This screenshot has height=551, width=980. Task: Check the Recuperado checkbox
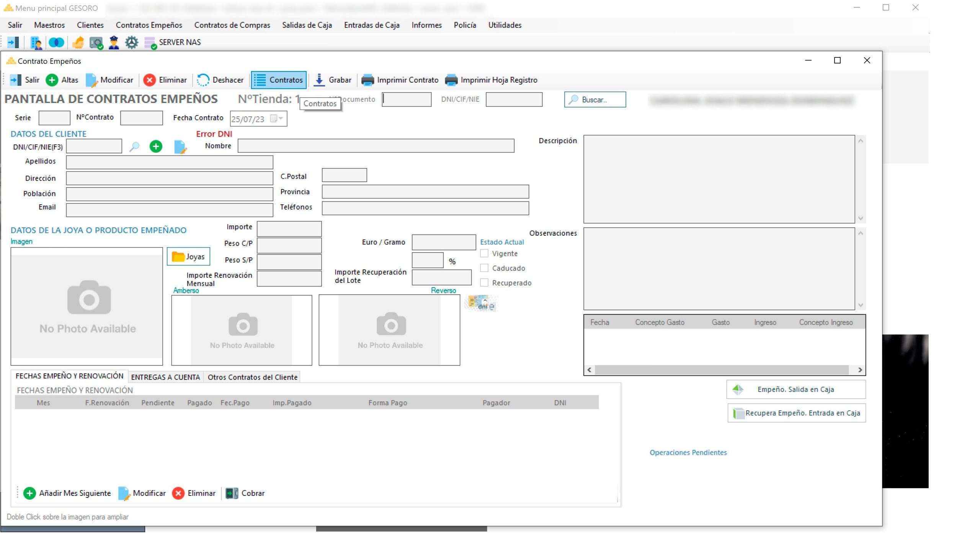click(x=484, y=282)
